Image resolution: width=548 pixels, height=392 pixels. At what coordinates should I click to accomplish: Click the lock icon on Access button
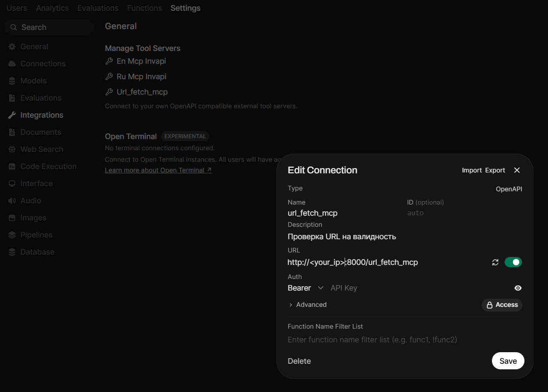pos(489,305)
